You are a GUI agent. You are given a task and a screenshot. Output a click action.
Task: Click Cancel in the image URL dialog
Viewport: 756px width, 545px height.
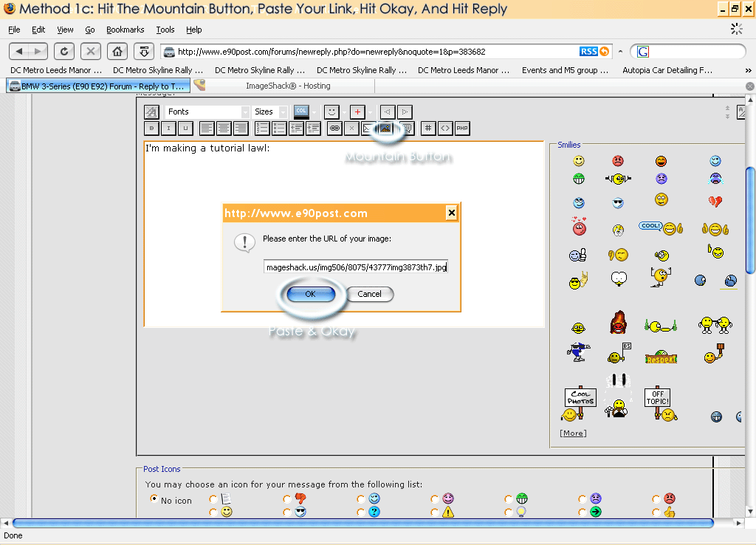369,294
